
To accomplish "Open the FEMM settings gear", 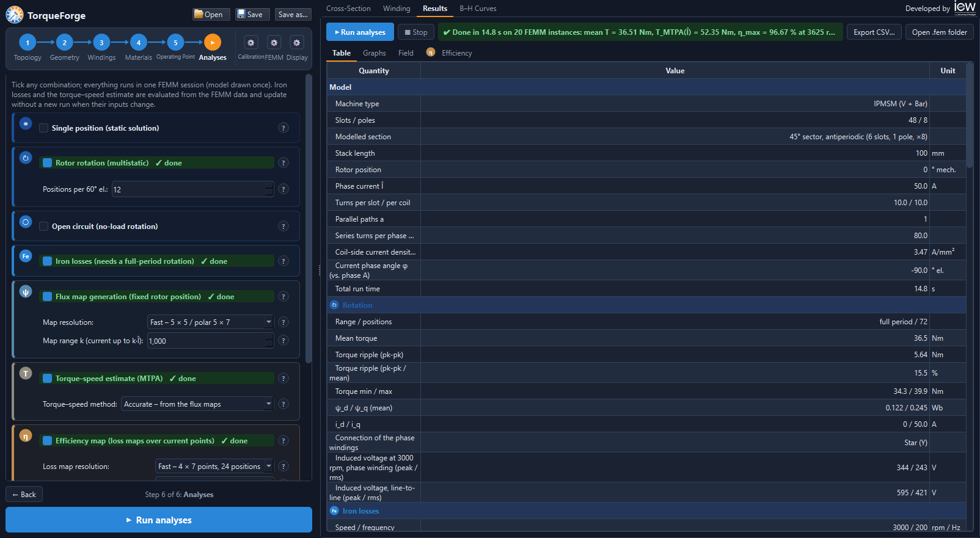I will (274, 43).
